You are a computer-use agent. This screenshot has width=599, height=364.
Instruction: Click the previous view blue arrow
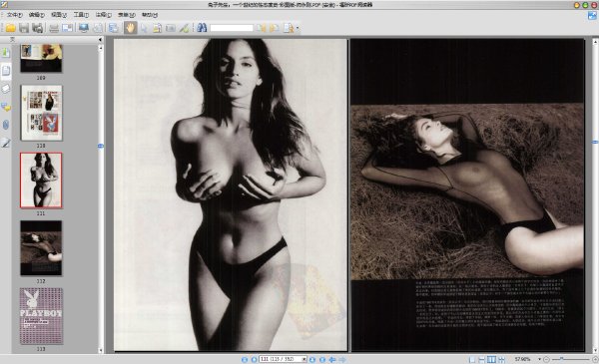[x=332, y=359]
